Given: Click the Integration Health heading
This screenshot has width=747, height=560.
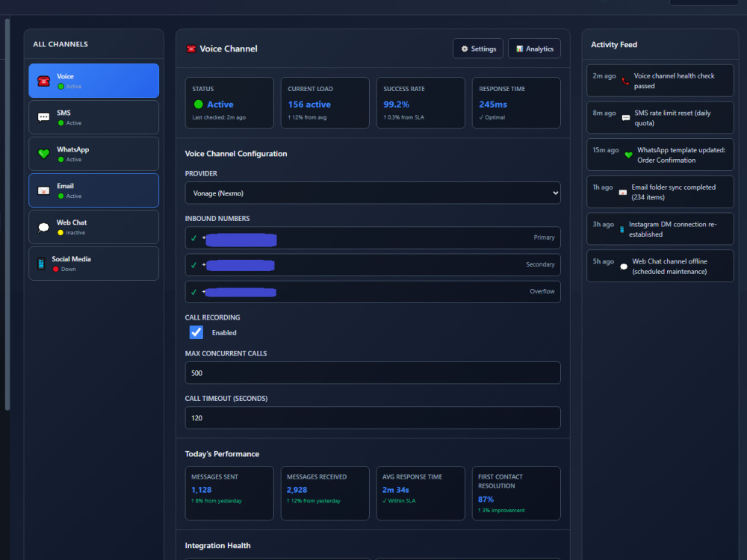Looking at the screenshot, I should (217, 546).
